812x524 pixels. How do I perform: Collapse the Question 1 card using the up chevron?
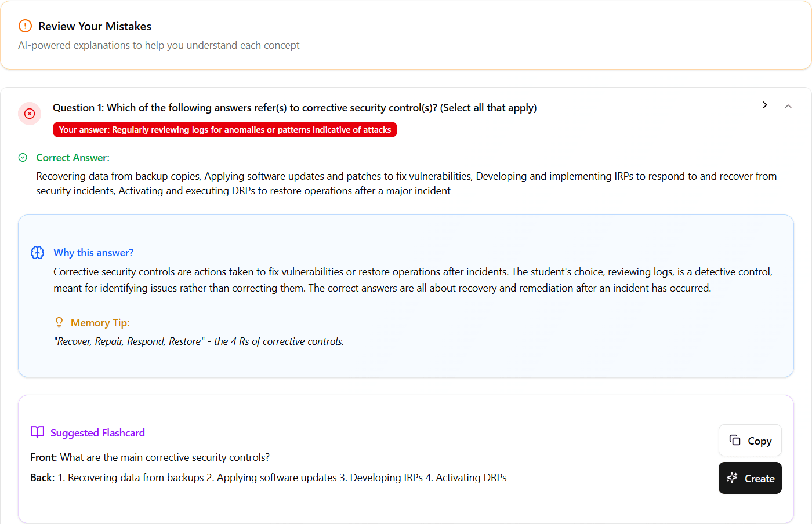[x=788, y=107]
